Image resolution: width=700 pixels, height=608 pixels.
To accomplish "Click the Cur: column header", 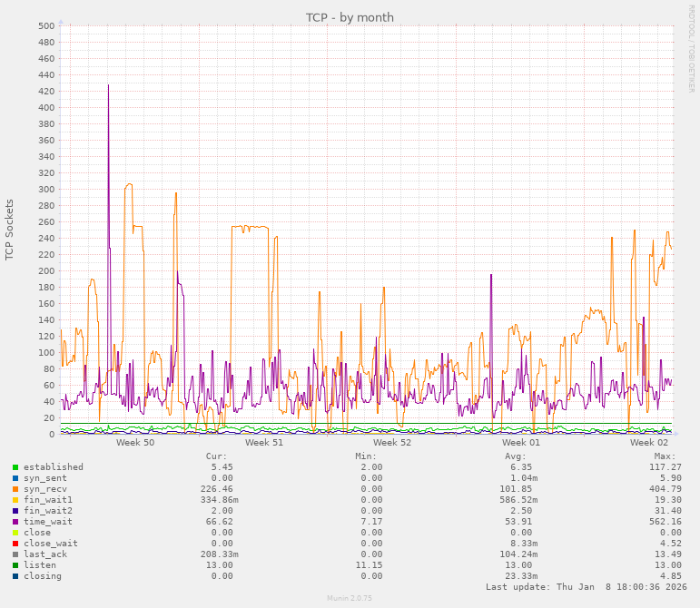I will pos(216,456).
